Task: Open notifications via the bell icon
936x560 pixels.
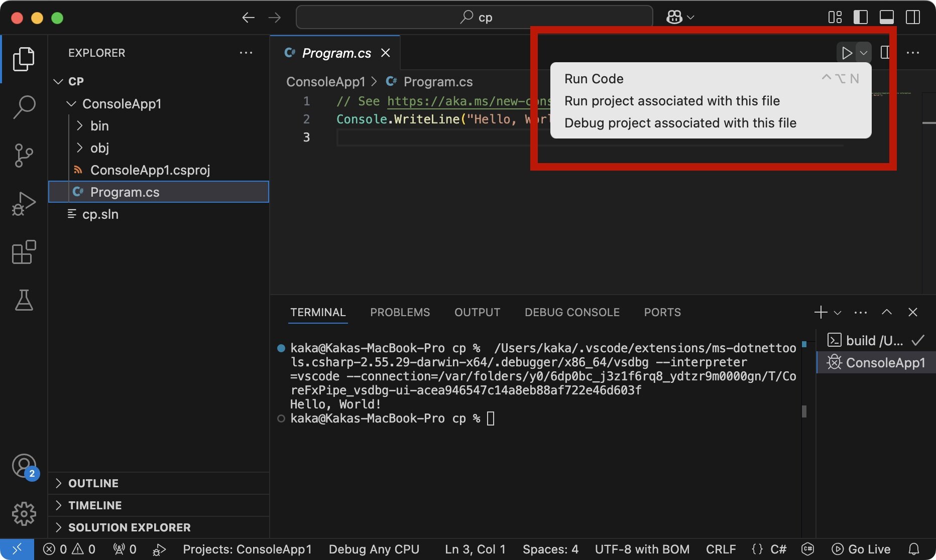Action: coord(915,549)
